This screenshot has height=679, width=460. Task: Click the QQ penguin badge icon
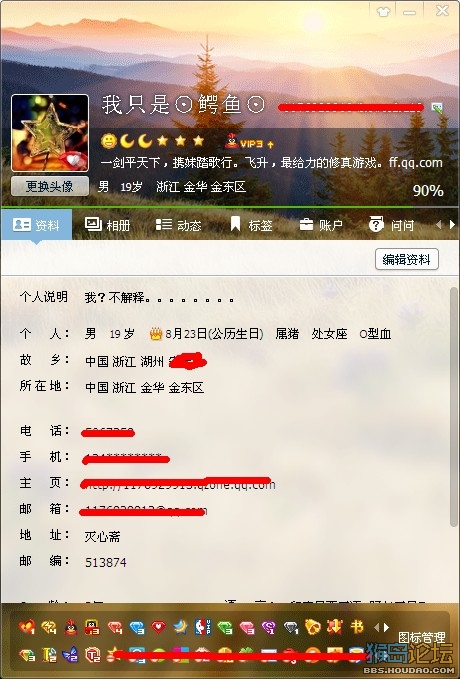[71, 627]
